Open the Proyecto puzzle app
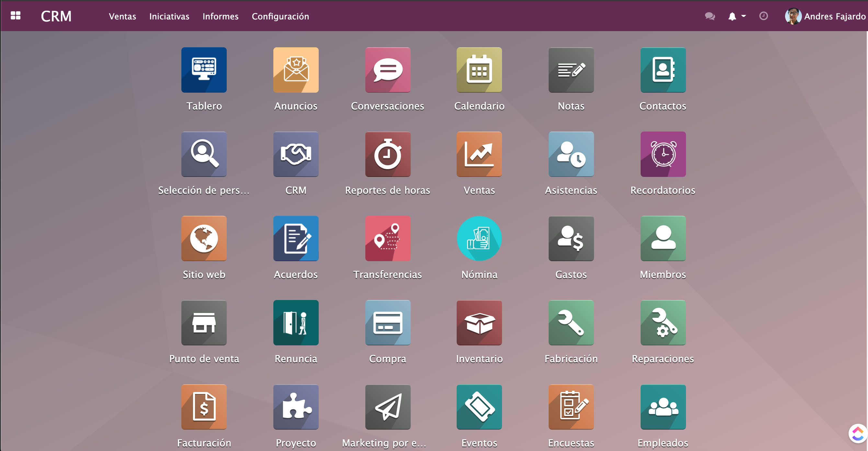The height and width of the screenshot is (451, 868). click(x=296, y=407)
